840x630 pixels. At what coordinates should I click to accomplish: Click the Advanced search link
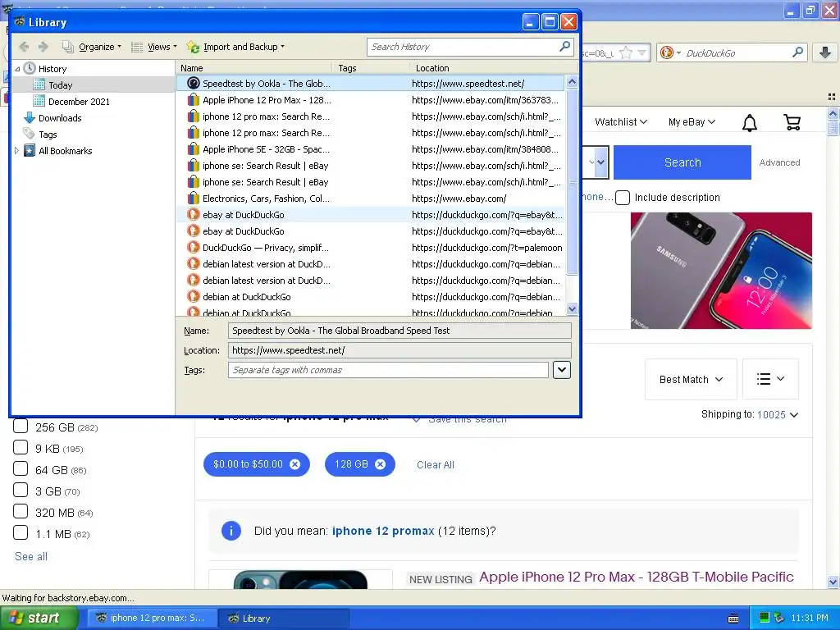click(x=779, y=163)
